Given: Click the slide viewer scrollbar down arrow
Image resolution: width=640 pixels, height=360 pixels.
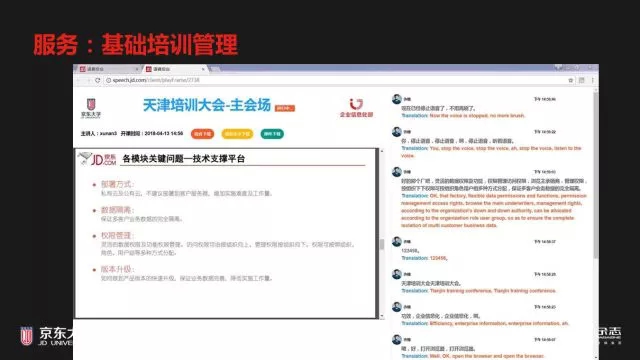Looking at the screenshot, I should pyautogui.click(x=382, y=316).
